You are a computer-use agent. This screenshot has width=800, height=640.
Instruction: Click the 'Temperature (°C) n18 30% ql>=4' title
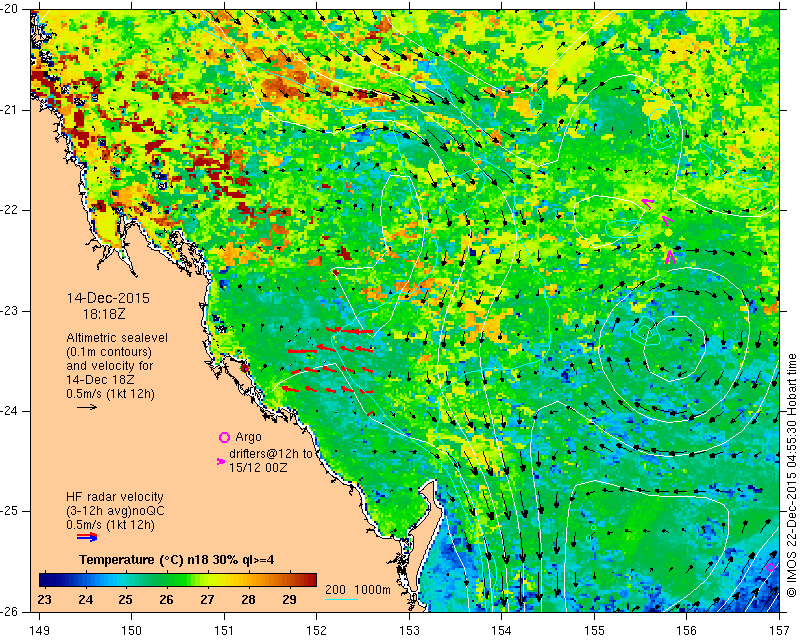click(177, 560)
